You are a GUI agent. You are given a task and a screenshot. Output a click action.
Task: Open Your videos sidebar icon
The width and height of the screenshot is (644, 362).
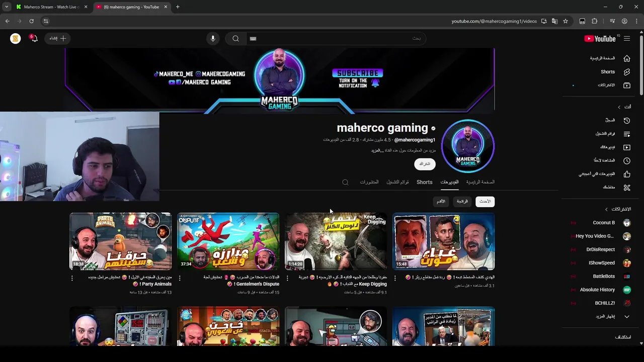tap(627, 147)
